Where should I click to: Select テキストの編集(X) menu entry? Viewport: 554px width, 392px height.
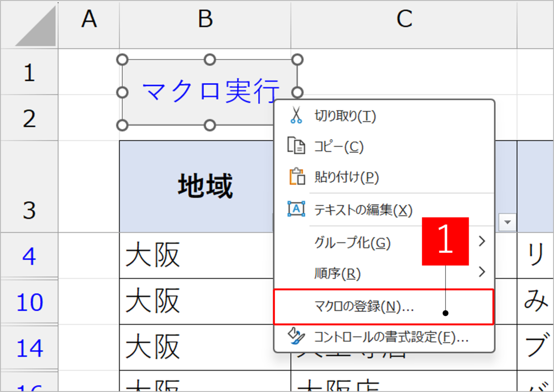point(384,209)
